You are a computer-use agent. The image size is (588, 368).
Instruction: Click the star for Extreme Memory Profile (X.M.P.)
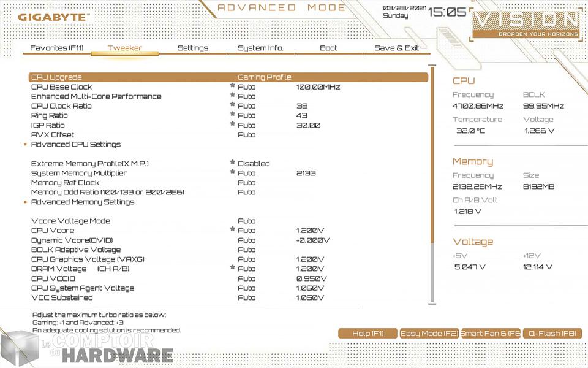pos(233,163)
